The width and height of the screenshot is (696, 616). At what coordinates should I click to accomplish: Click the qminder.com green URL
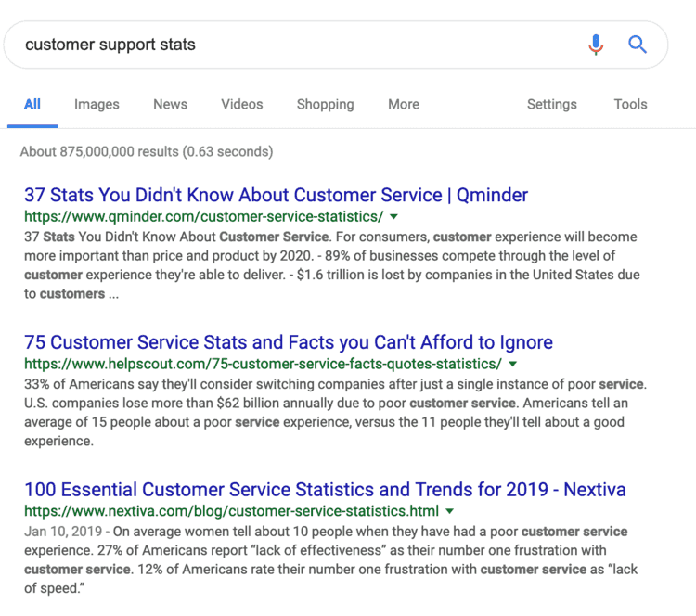pos(203,217)
